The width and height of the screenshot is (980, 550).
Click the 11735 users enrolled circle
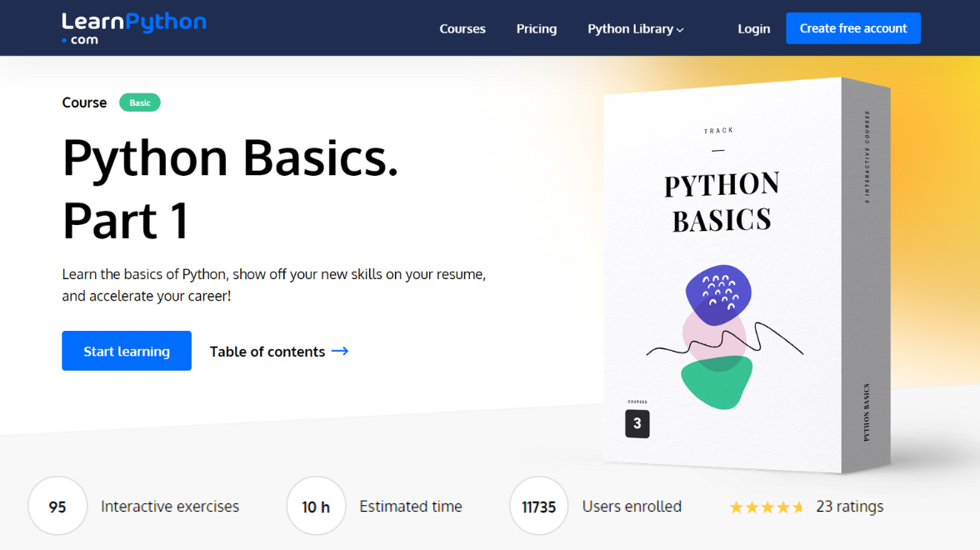(538, 507)
